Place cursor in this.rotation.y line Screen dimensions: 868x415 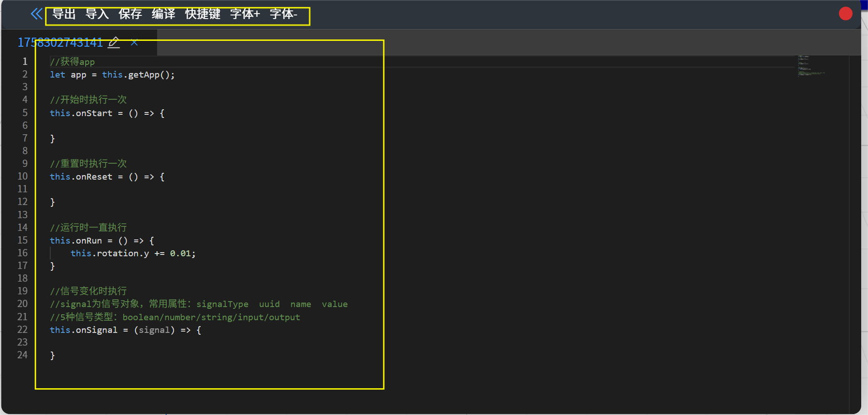pyautogui.click(x=133, y=254)
